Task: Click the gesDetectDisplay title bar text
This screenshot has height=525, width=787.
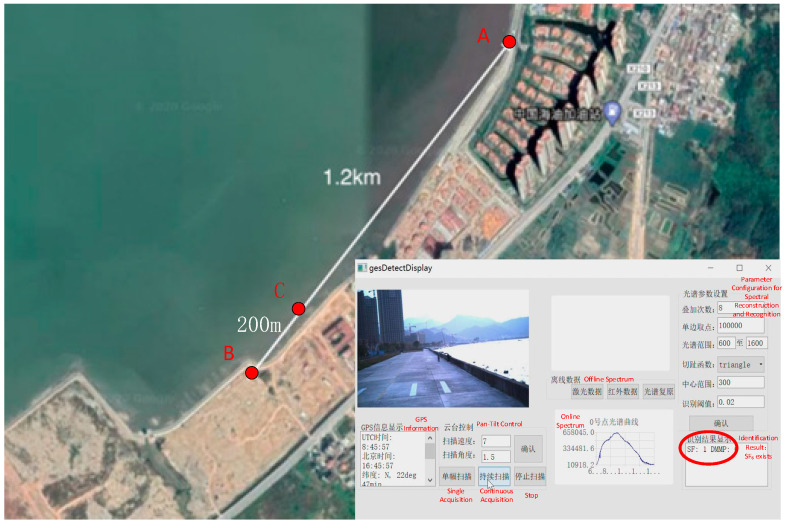Action: coord(401,269)
